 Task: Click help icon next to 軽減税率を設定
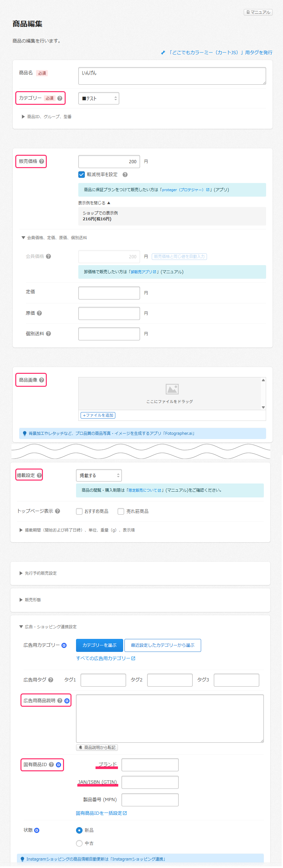125,175
